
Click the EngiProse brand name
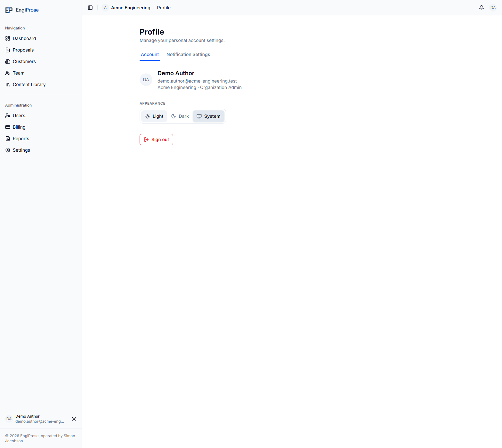click(27, 10)
